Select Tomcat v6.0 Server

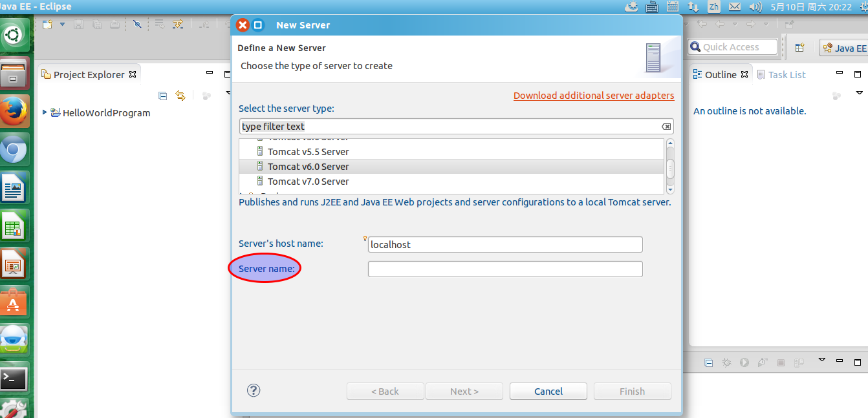pyautogui.click(x=451, y=167)
